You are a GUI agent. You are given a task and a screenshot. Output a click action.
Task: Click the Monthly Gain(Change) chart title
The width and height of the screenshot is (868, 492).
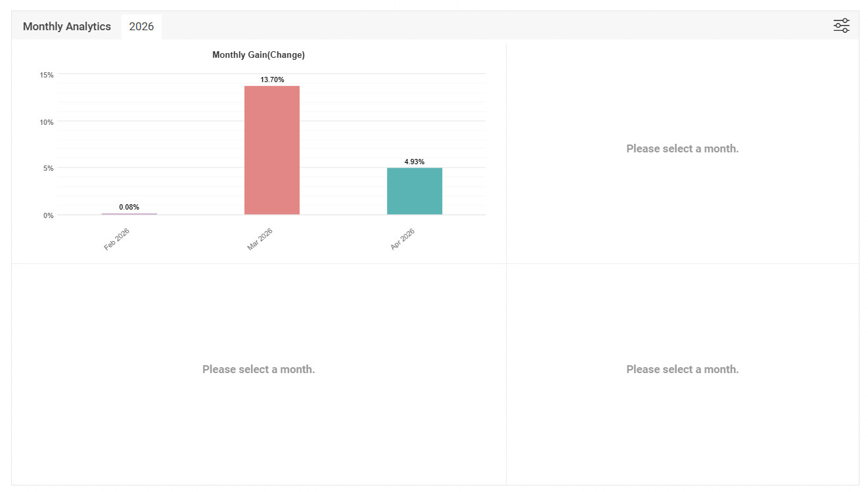click(x=258, y=55)
